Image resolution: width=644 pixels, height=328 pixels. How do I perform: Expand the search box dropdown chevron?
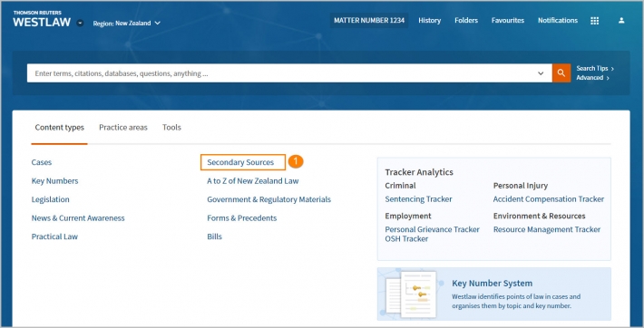[x=541, y=73]
